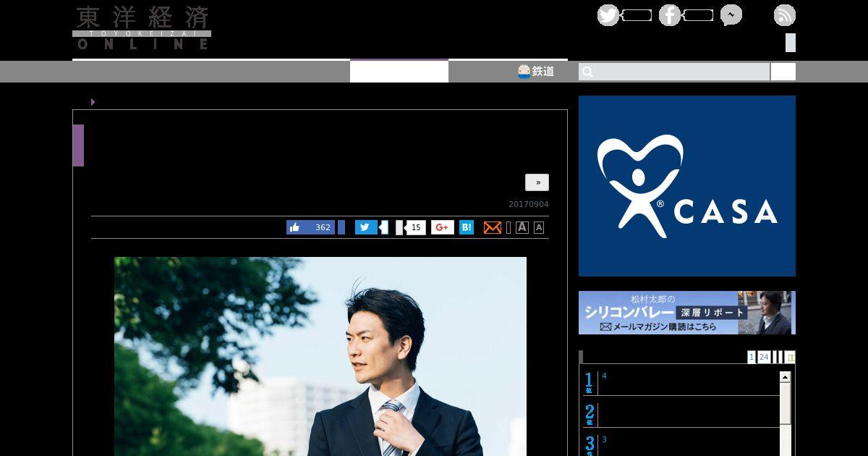Click the article date 20170904

point(529,205)
